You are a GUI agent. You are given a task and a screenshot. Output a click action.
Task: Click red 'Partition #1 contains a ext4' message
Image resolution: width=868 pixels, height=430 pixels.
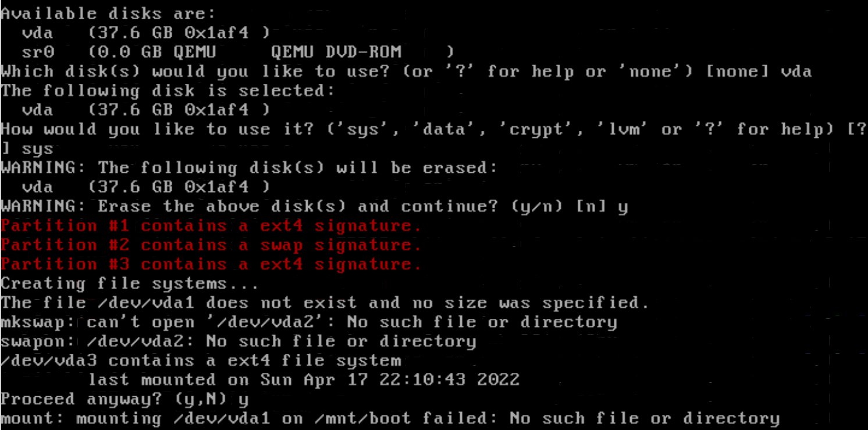(x=211, y=226)
